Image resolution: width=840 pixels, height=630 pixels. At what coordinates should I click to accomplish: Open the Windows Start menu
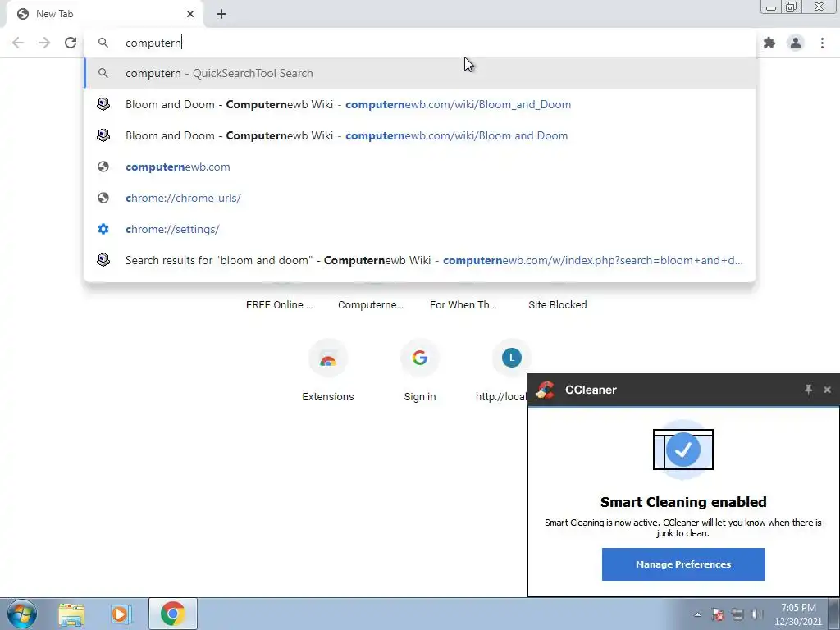point(21,614)
